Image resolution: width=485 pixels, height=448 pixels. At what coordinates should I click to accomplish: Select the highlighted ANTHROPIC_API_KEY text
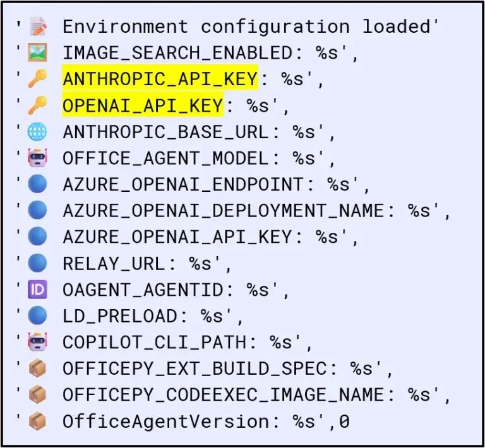pyautogui.click(x=160, y=78)
